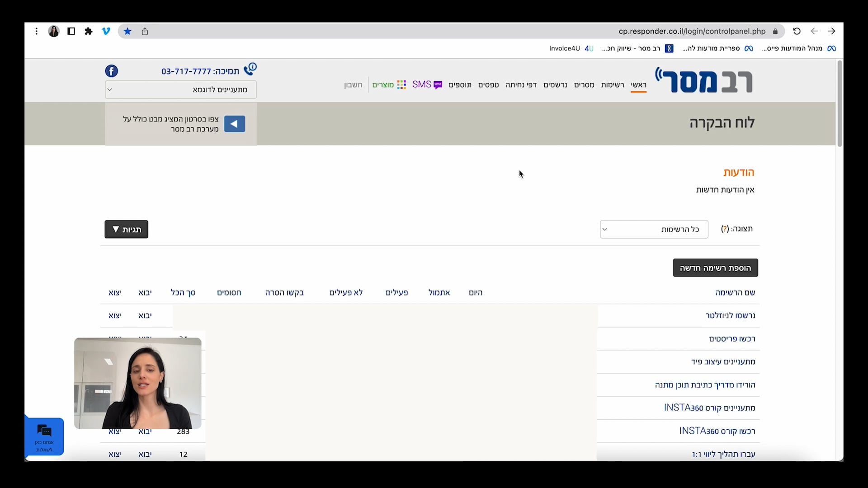Open the browser profile avatar
This screenshot has width=868, height=488.
pos(54,31)
